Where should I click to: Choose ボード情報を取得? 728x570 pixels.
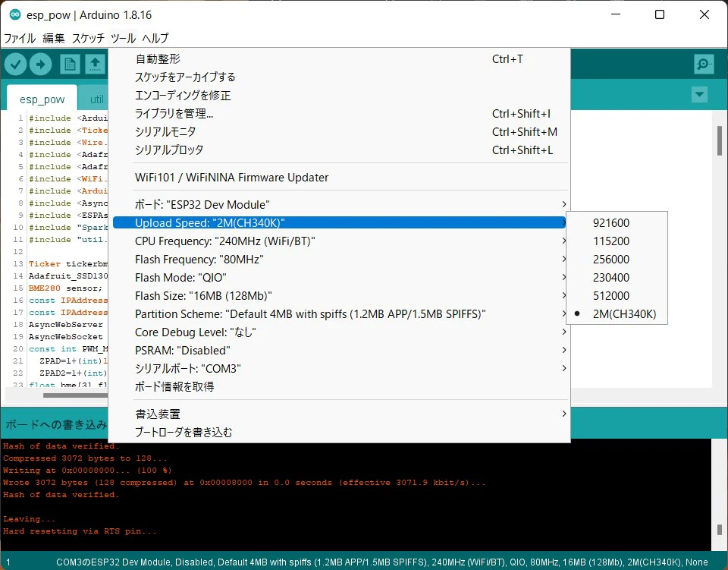coord(340,386)
